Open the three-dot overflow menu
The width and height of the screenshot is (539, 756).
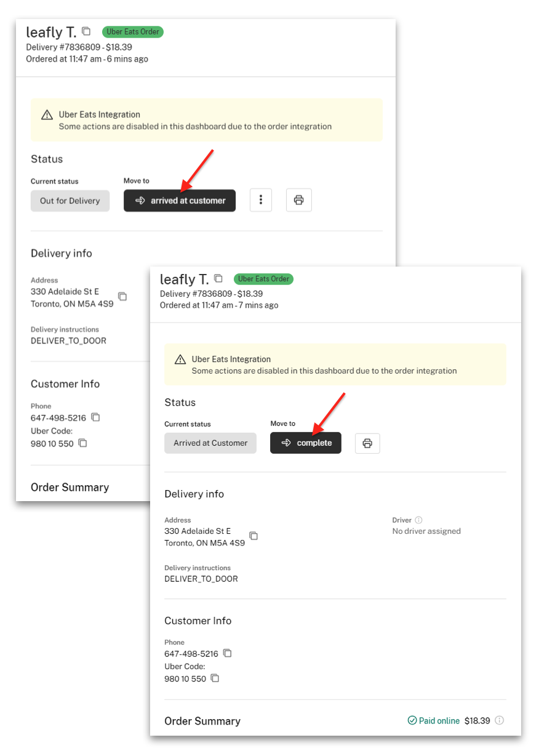point(260,199)
